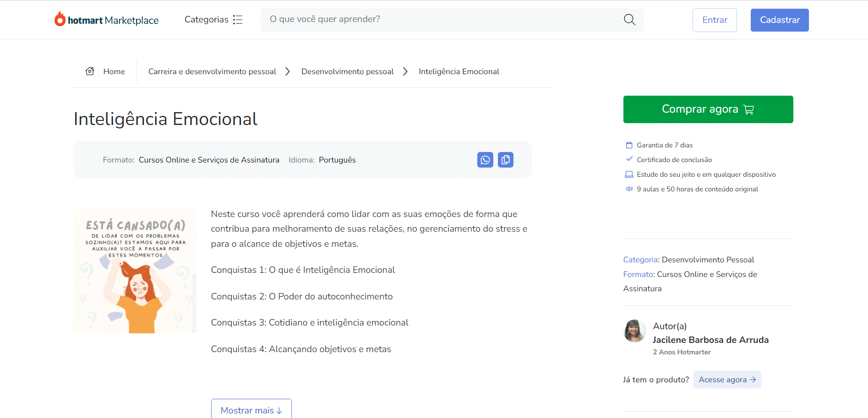868x418 pixels.
Task: Open Categoria link in sidebar
Action: click(641, 260)
